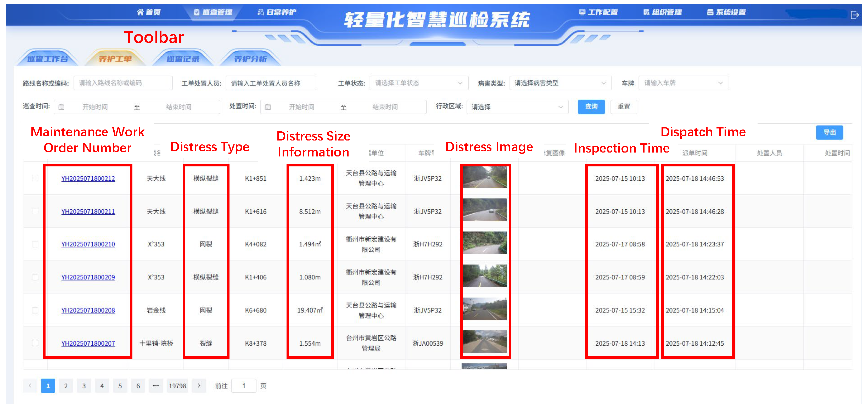Go to next page arrow in pagination
The width and height of the screenshot is (868, 416).
pos(199,386)
